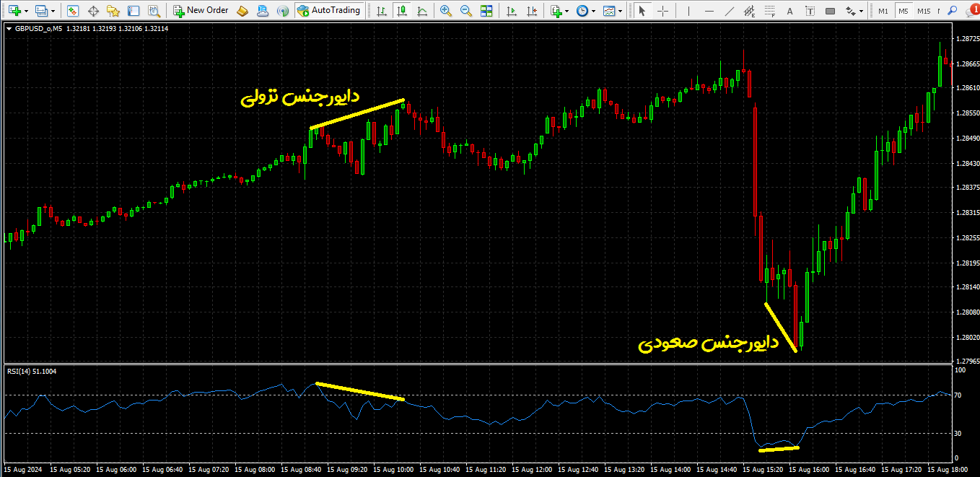The height and width of the screenshot is (477, 980).
Task: Show the Market Watch window
Action: pos(73,11)
